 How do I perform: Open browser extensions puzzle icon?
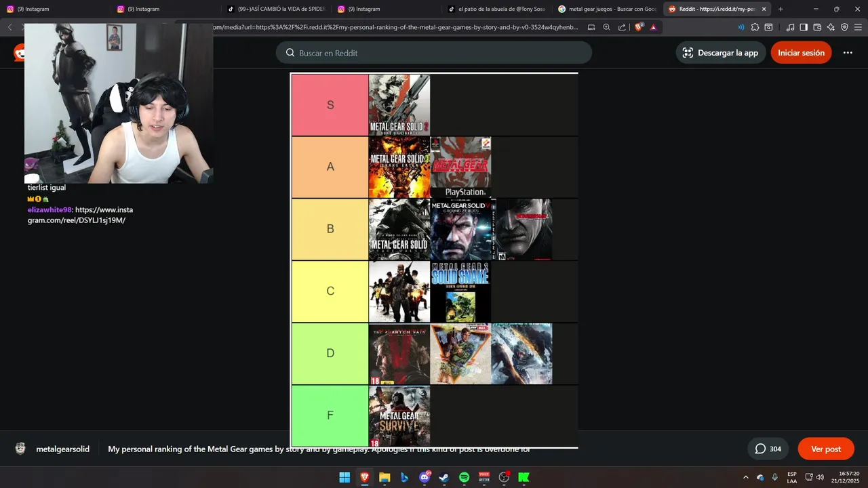755,27
